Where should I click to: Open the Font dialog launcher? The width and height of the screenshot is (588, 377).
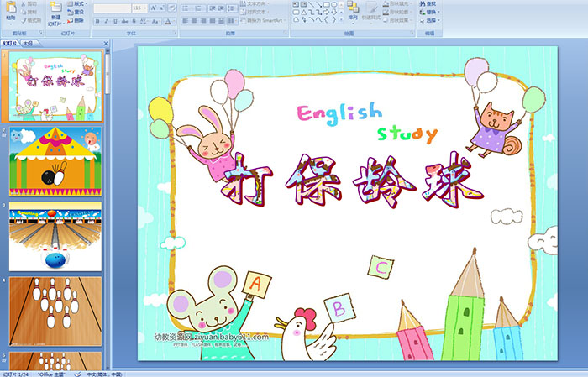click(x=175, y=33)
